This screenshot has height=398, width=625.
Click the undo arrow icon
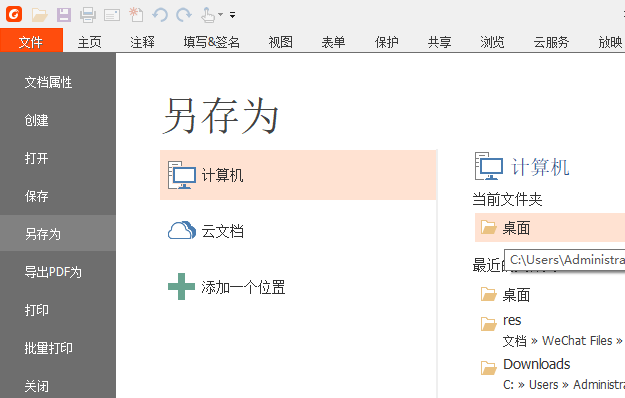pyautogui.click(x=160, y=15)
